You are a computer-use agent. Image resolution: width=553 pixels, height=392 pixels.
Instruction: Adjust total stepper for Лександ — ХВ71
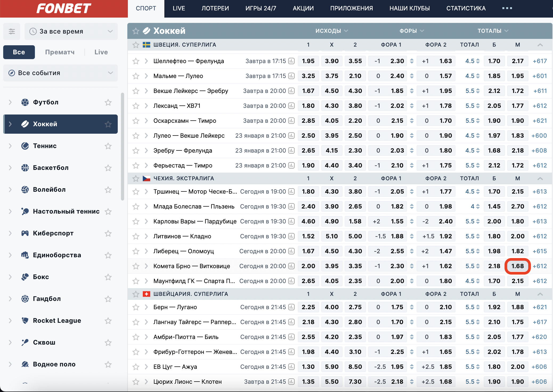tap(478, 106)
